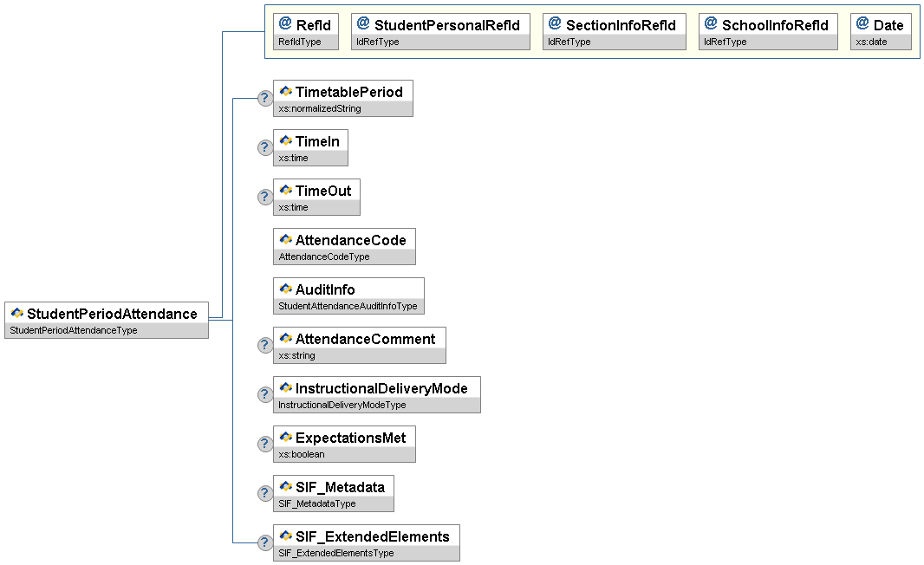
Task: Click the optional marker beside SIF_Metadata
Action: click(265, 494)
